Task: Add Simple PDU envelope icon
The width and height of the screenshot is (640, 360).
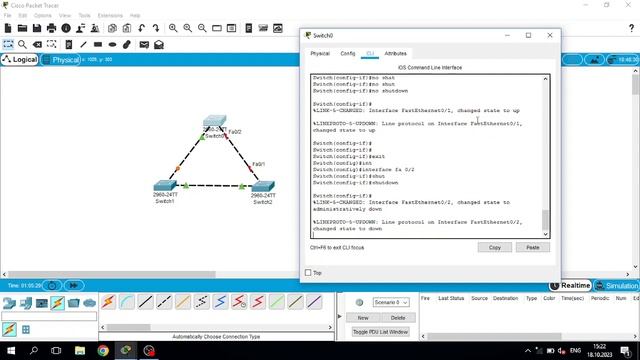Action: (x=144, y=44)
